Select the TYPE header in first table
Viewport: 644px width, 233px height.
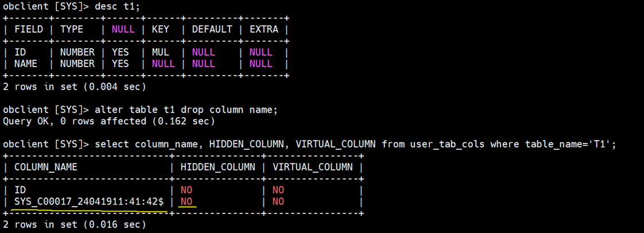(x=72, y=29)
